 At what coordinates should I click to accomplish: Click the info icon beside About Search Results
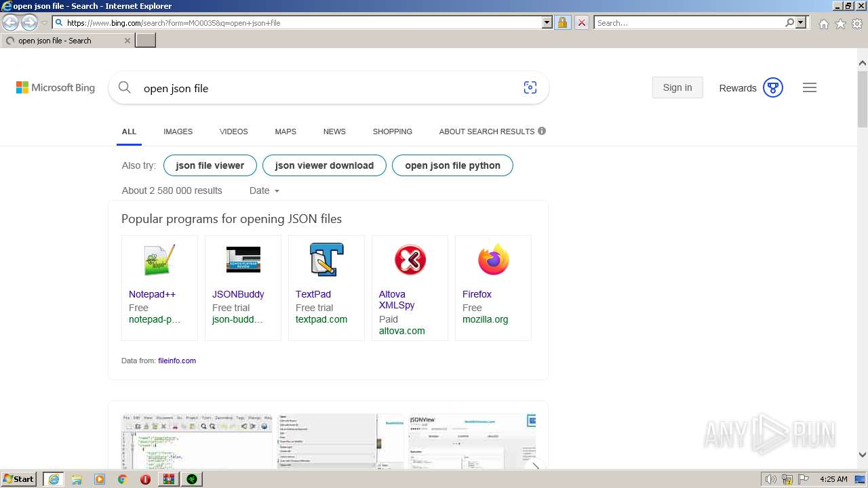click(x=542, y=131)
